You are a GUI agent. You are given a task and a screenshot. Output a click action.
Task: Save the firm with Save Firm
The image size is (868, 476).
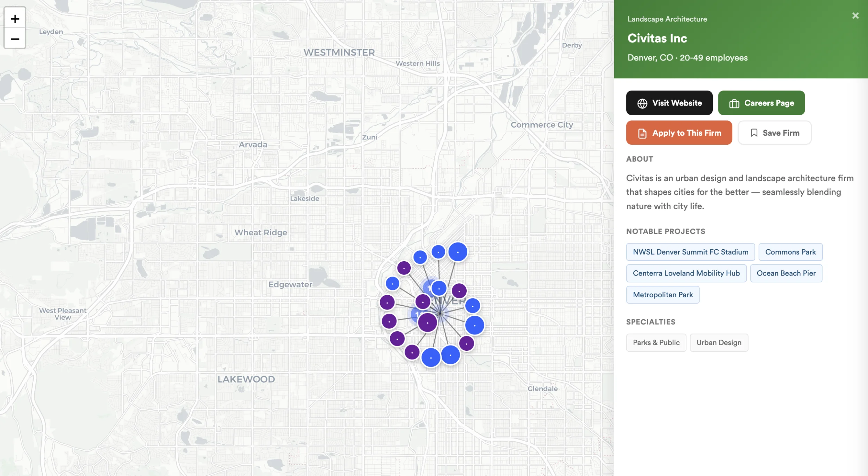[x=775, y=133]
